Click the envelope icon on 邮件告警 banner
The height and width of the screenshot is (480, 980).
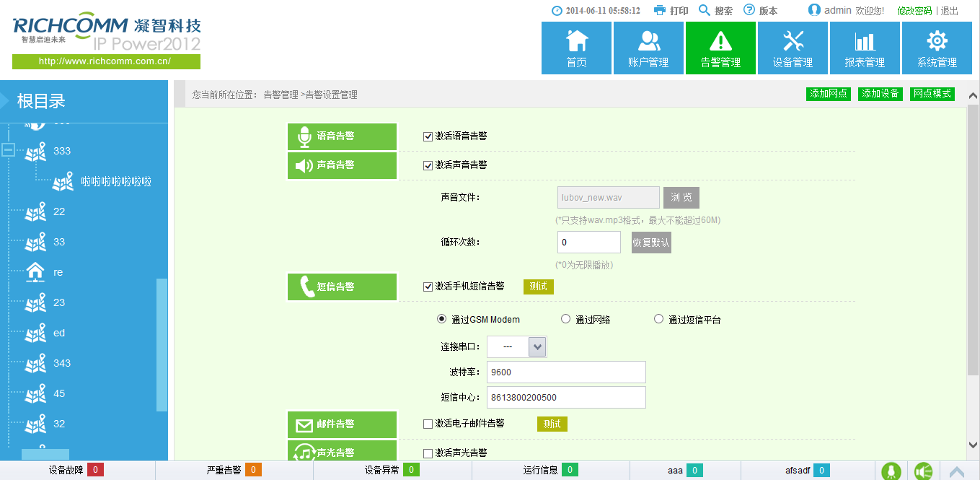click(x=304, y=424)
